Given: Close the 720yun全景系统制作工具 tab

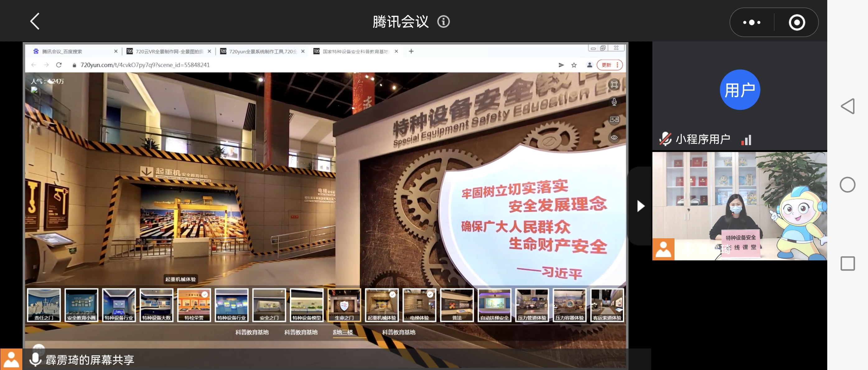Looking at the screenshot, I should [x=303, y=51].
